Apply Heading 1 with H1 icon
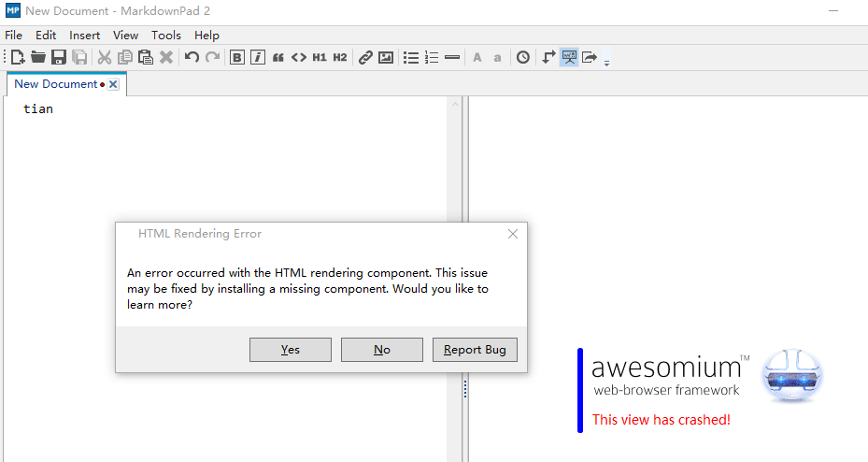 click(320, 57)
